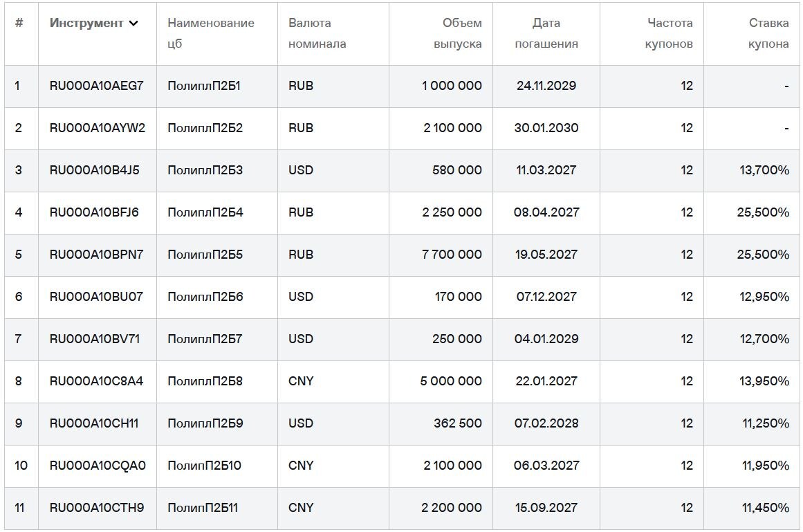Select the maturity date 24.11.2029 in row 1

(x=546, y=86)
